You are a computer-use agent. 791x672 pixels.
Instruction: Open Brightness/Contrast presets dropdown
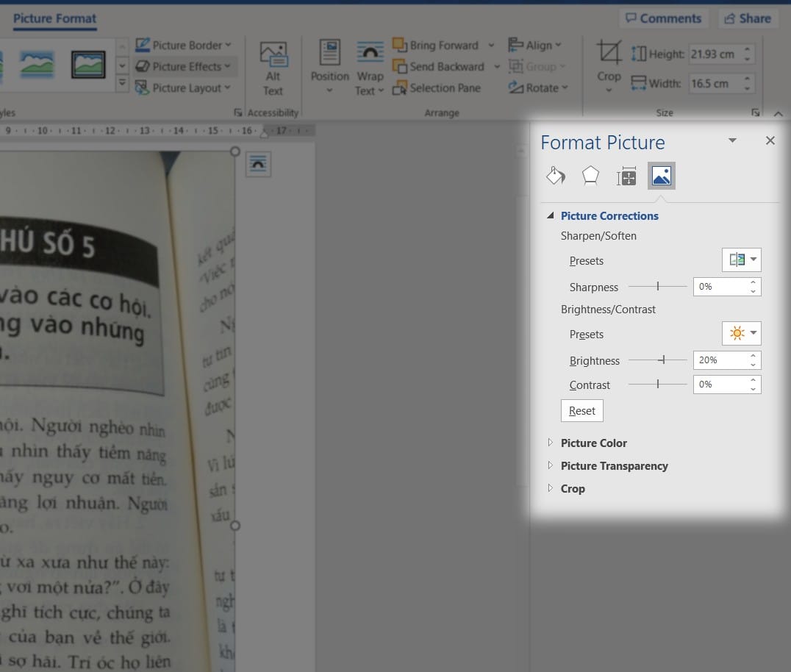742,334
